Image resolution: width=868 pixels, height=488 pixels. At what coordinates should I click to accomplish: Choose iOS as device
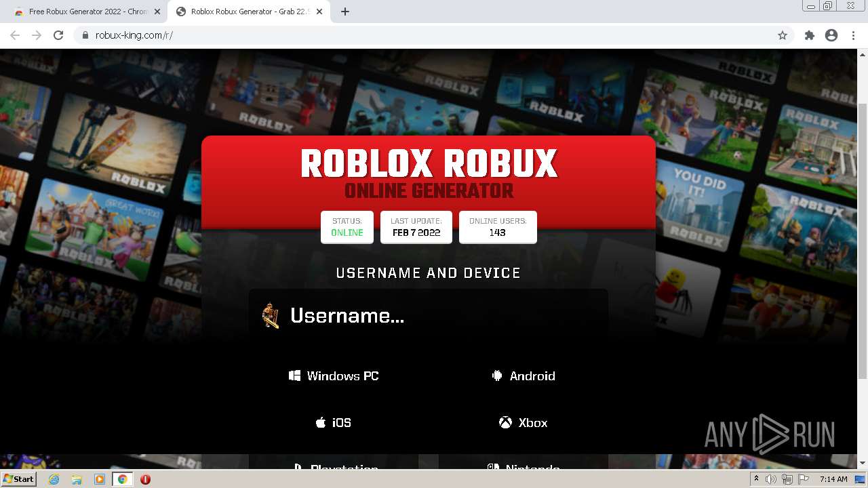(x=334, y=422)
